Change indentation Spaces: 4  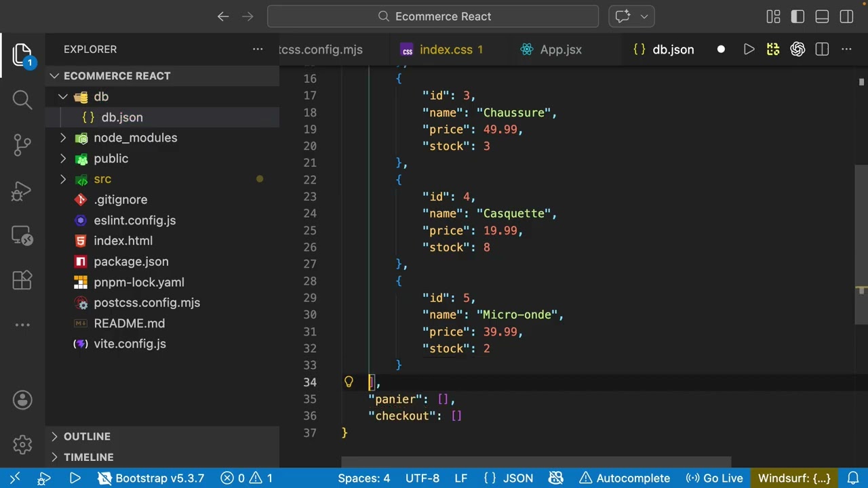tap(364, 479)
